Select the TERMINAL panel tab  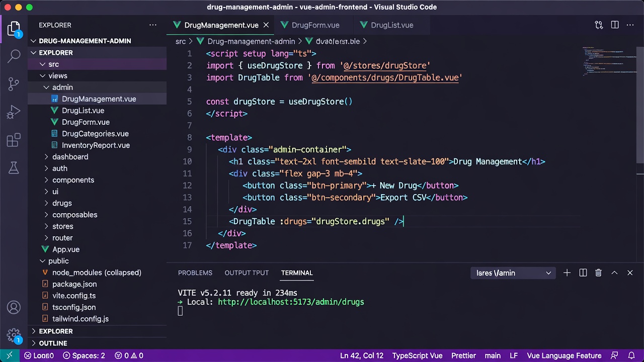[x=297, y=273]
